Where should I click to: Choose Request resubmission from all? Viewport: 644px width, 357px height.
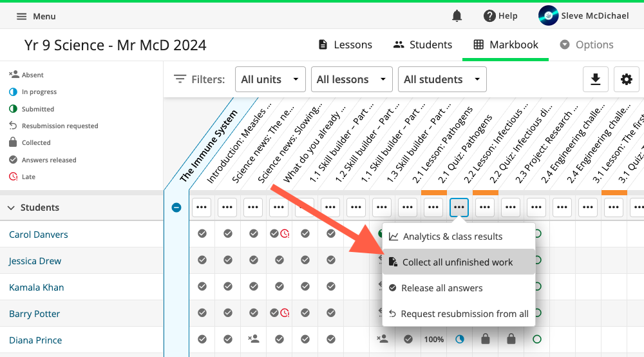[x=459, y=314]
